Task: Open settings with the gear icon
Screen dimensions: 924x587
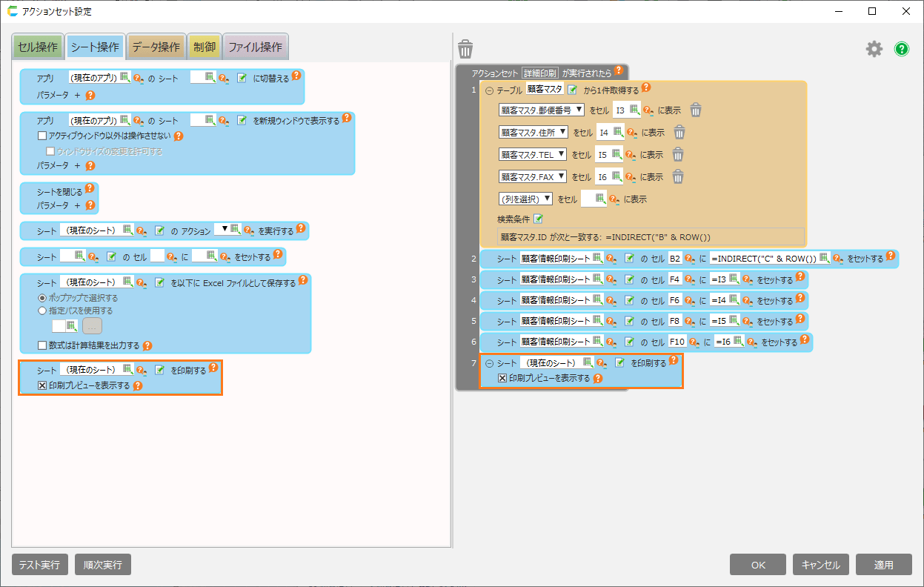Action: pyautogui.click(x=874, y=49)
